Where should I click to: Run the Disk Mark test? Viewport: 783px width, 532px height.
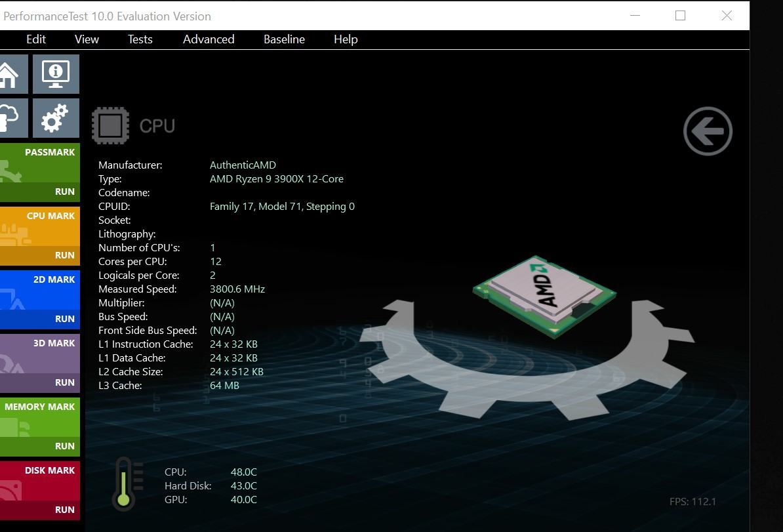pos(40,510)
